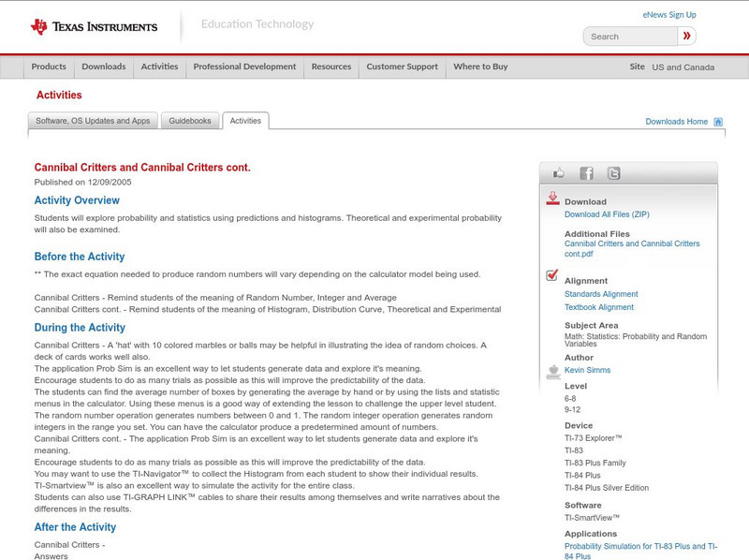The image size is (749, 560).
Task: Switch to the Guidebooks tab
Action: tap(190, 121)
